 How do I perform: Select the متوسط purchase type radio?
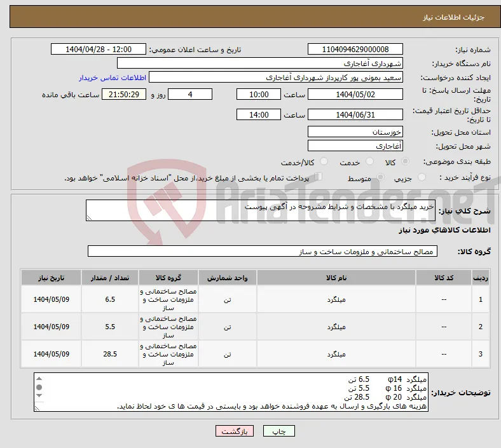click(380, 177)
